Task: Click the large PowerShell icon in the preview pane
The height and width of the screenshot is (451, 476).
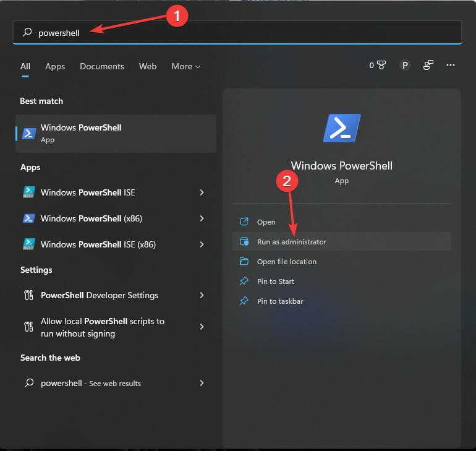Action: tap(341, 128)
